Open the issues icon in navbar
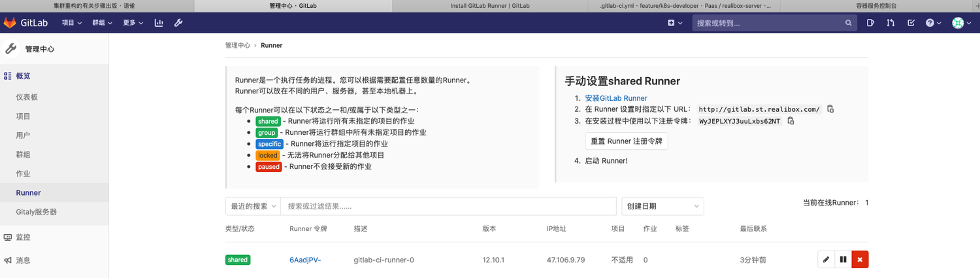This screenshot has height=278, width=980. click(870, 23)
